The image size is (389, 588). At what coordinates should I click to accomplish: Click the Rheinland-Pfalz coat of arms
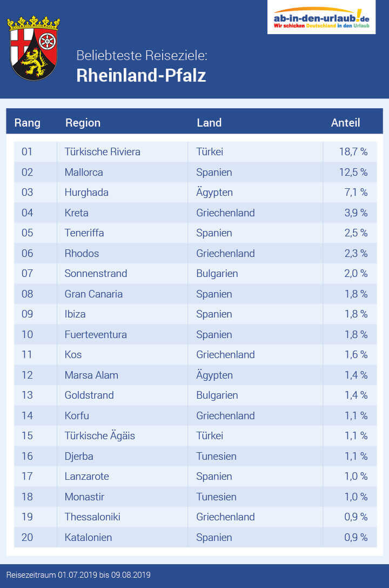33,48
